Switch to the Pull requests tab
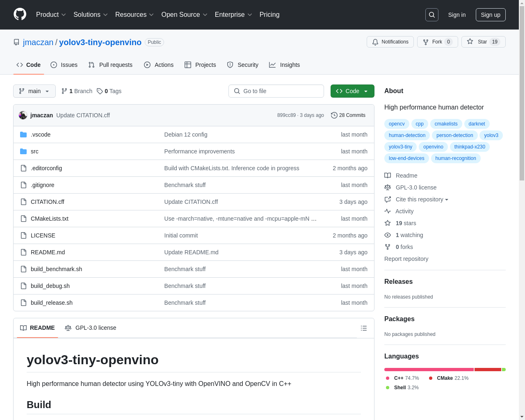 tap(110, 65)
